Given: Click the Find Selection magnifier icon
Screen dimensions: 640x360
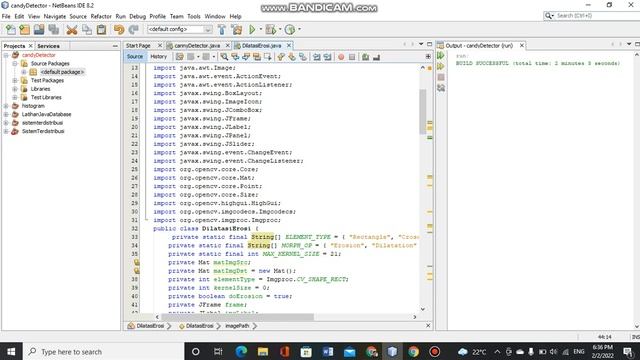Looking at the screenshot, I should coord(224,57).
